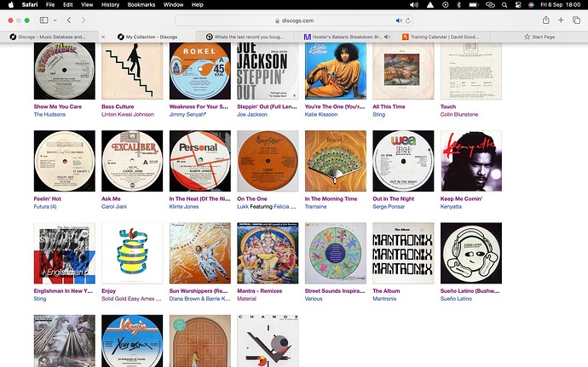Open Colin Blunstone artist link
The height and width of the screenshot is (367, 588).
pos(459,114)
